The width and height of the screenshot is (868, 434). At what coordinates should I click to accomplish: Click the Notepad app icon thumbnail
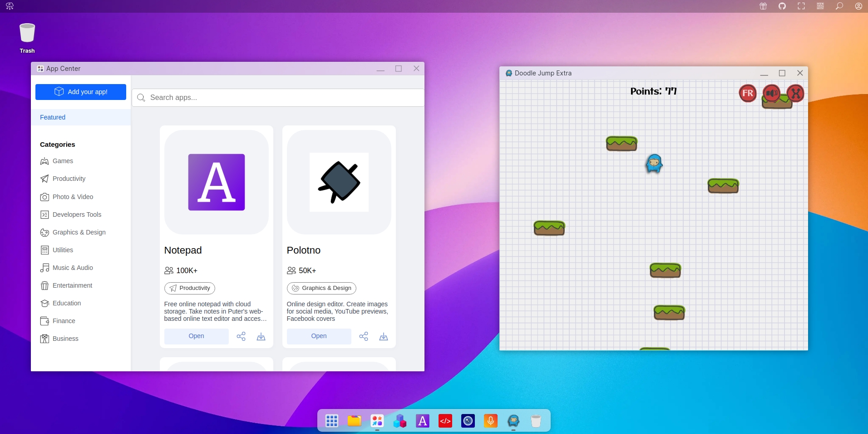pyautogui.click(x=217, y=182)
